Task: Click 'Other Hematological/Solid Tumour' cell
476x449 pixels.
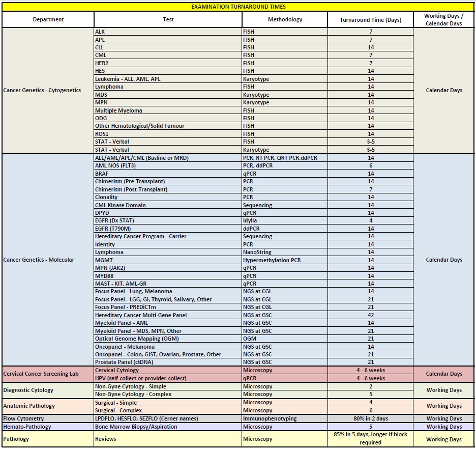Action: pos(168,126)
